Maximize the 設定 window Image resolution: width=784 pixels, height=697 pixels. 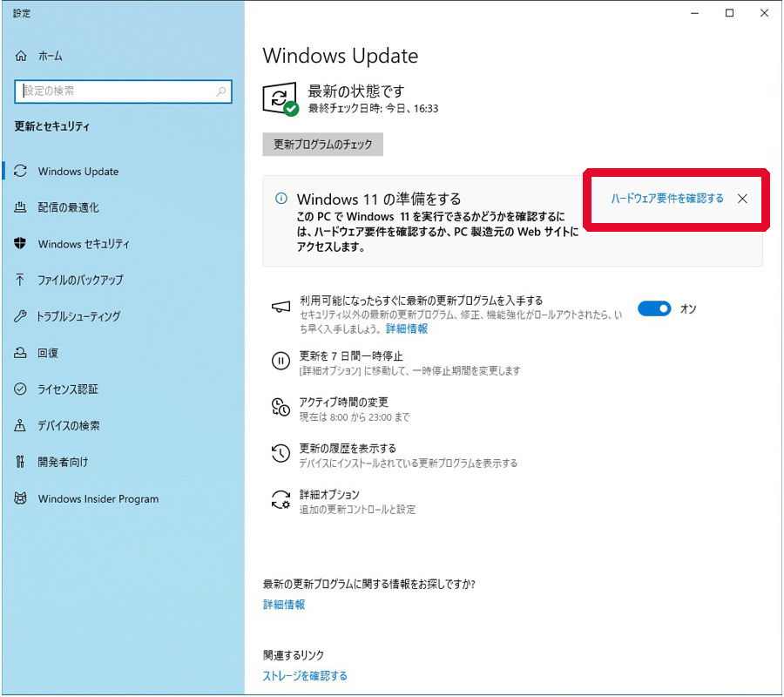click(x=729, y=13)
